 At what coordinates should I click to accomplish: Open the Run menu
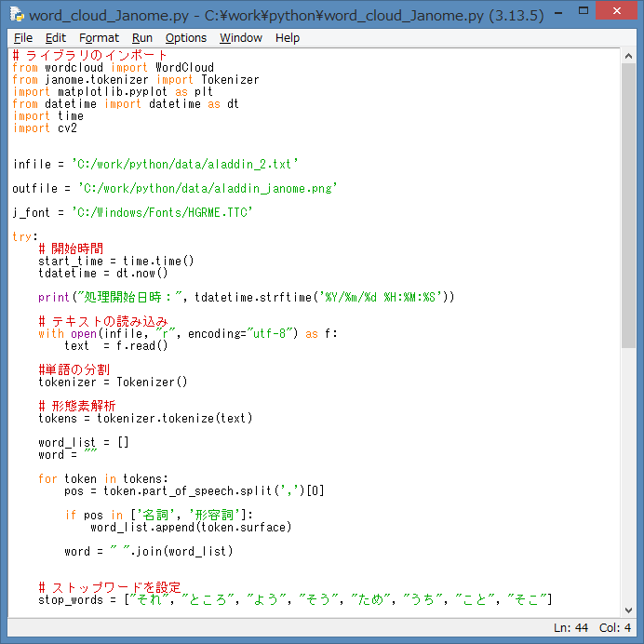pos(142,38)
